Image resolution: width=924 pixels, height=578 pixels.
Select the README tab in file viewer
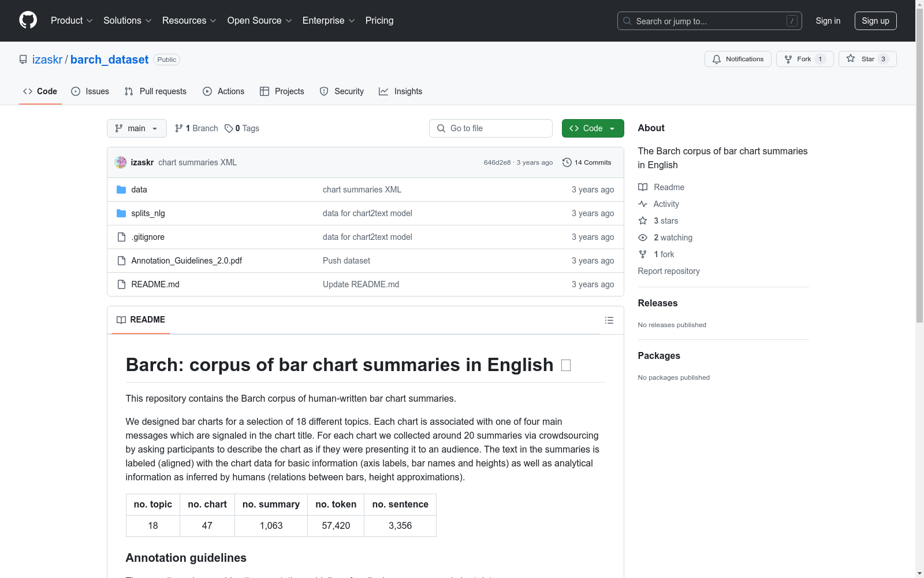click(141, 320)
